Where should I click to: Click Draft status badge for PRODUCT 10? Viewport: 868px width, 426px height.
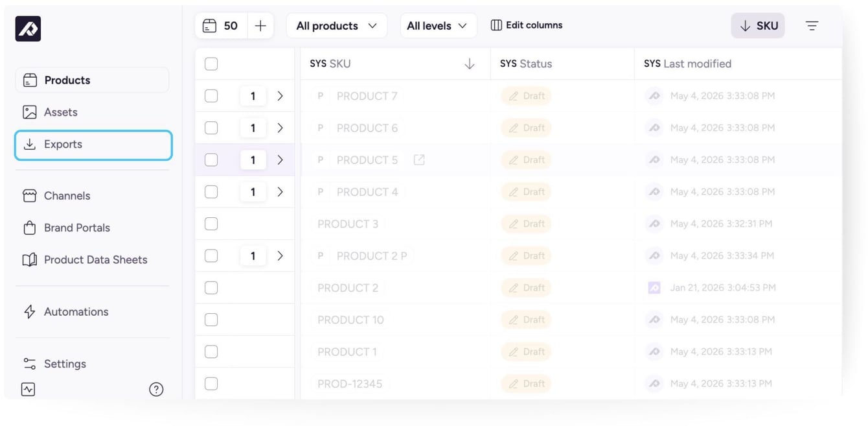point(526,320)
